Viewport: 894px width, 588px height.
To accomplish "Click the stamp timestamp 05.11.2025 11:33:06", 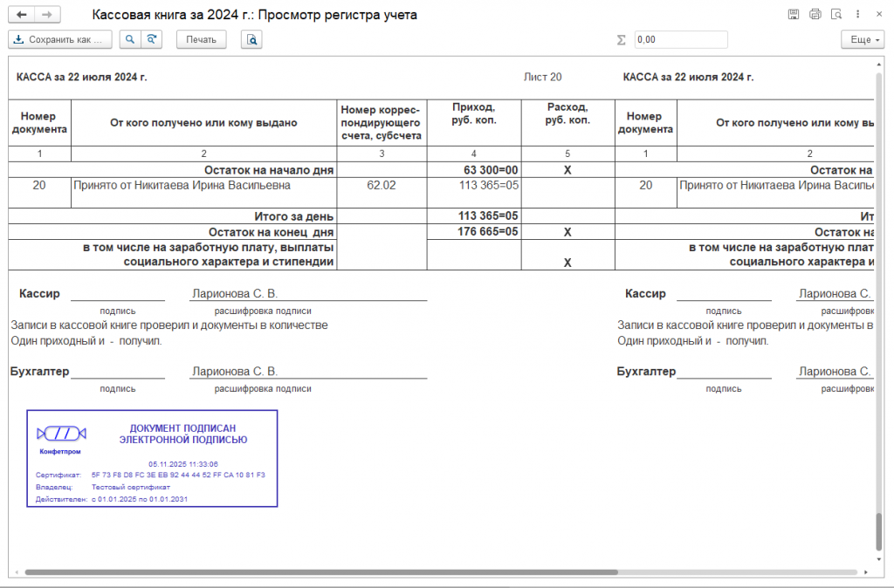I will (x=183, y=464).
